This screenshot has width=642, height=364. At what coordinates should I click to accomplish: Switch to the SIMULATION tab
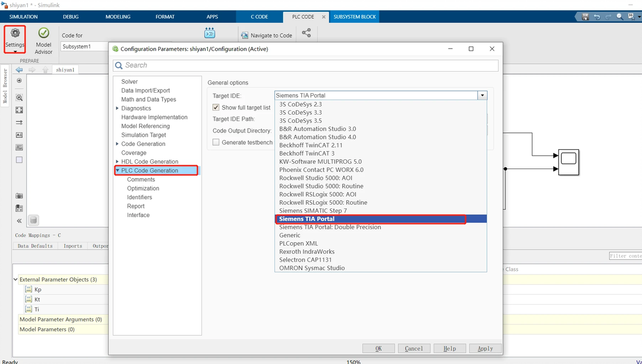[x=23, y=17]
